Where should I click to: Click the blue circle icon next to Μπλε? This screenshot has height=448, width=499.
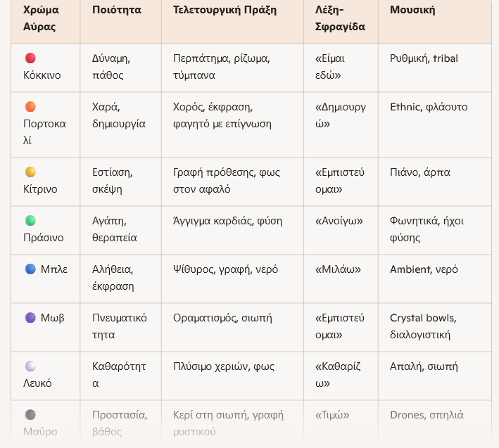[30, 269]
